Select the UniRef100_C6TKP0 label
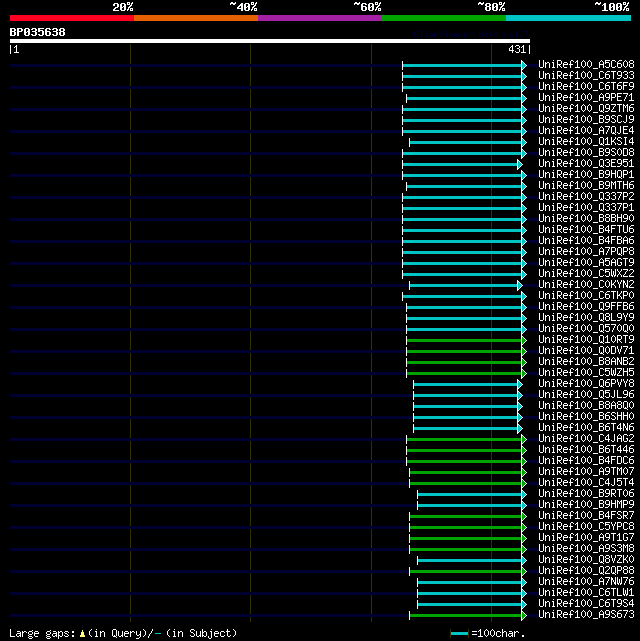The height and width of the screenshot is (641, 640). pyautogui.click(x=586, y=296)
